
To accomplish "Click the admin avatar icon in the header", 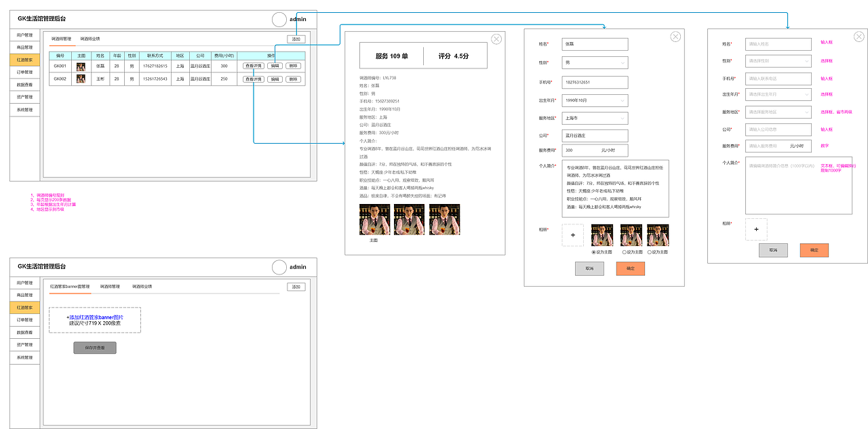I will [279, 19].
